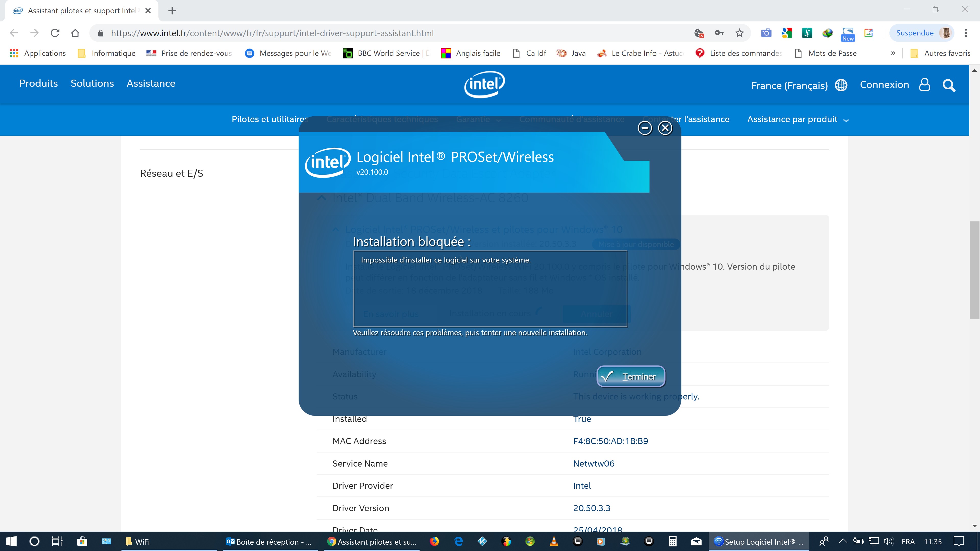Viewport: 980px width, 551px height.
Task: Click the camera screenshot extension icon
Action: coord(766,33)
